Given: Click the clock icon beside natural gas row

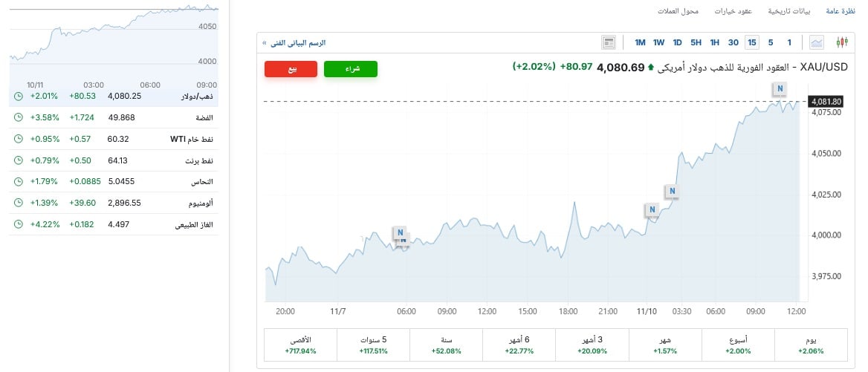Looking at the screenshot, I should [x=19, y=224].
